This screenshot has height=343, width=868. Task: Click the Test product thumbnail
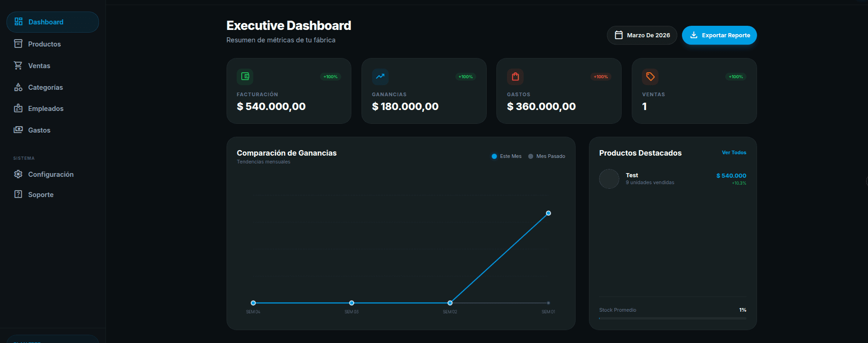coord(609,179)
